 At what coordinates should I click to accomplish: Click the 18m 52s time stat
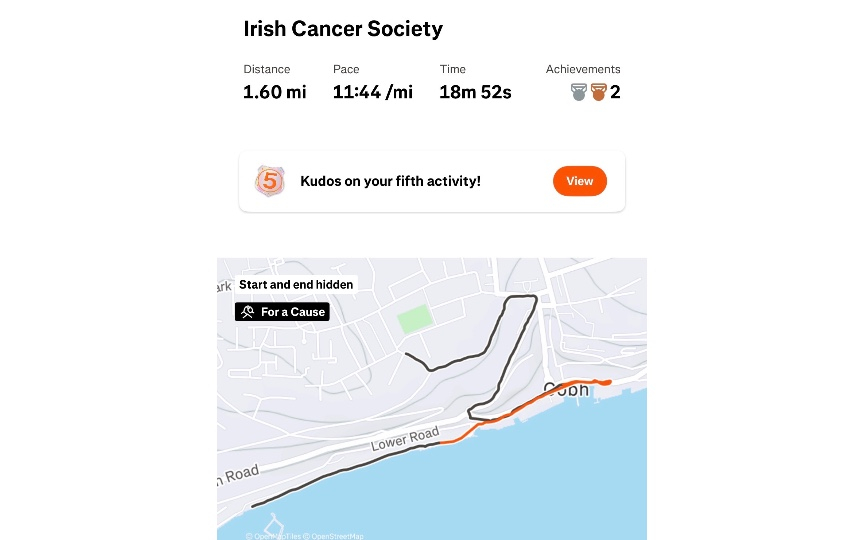(x=475, y=93)
